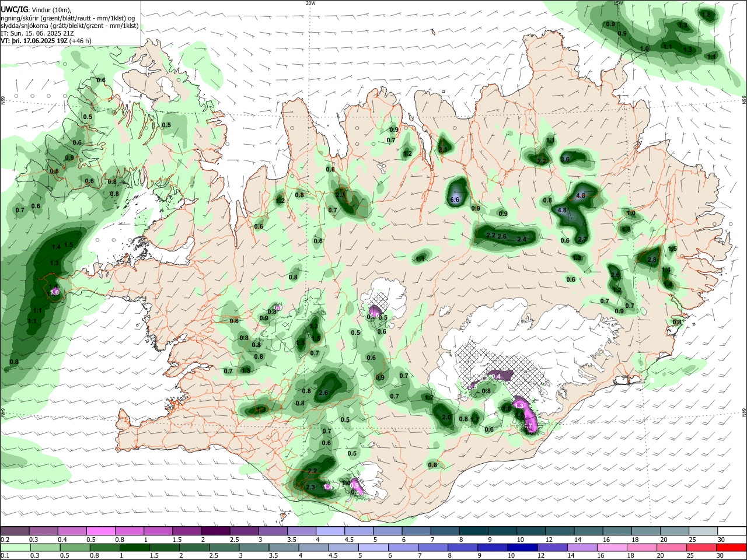747x560 pixels.
Task: Click the 2.8 precipitation value in the east
Action: [x=652, y=260]
